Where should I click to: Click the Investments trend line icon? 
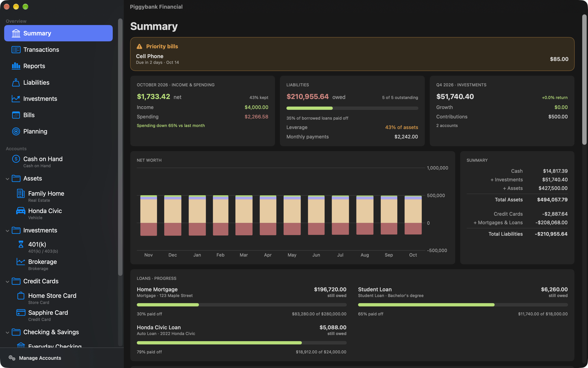click(x=16, y=99)
